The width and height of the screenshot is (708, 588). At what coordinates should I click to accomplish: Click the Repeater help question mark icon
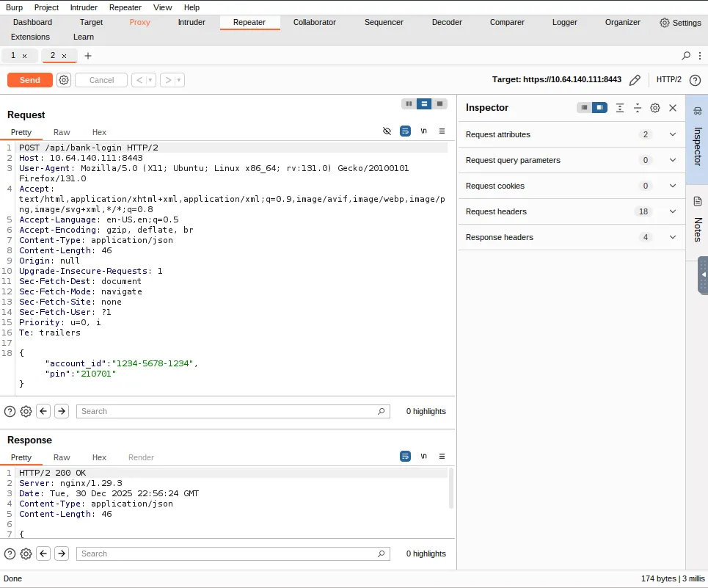click(695, 80)
